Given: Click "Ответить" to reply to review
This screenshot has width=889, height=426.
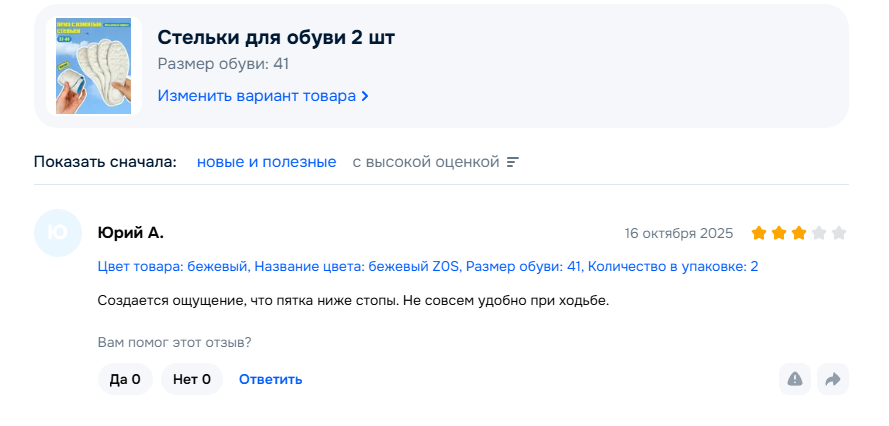Looking at the screenshot, I should [270, 379].
